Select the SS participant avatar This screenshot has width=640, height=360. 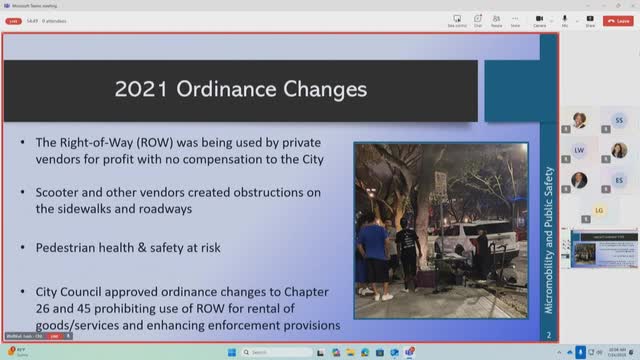coord(619,120)
